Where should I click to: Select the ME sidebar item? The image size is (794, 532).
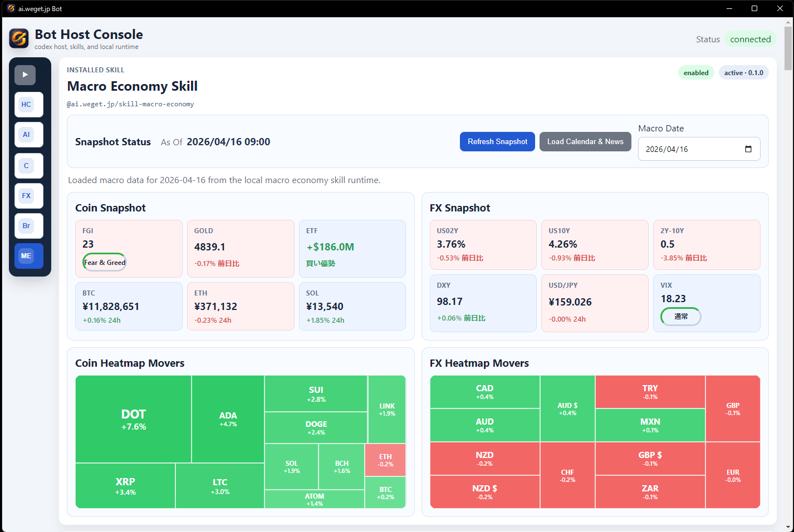click(x=29, y=256)
